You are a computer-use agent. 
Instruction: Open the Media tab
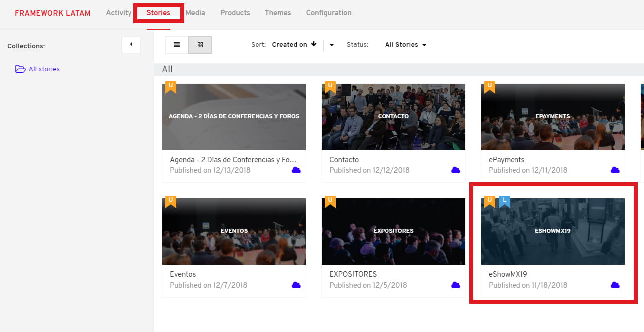(195, 13)
